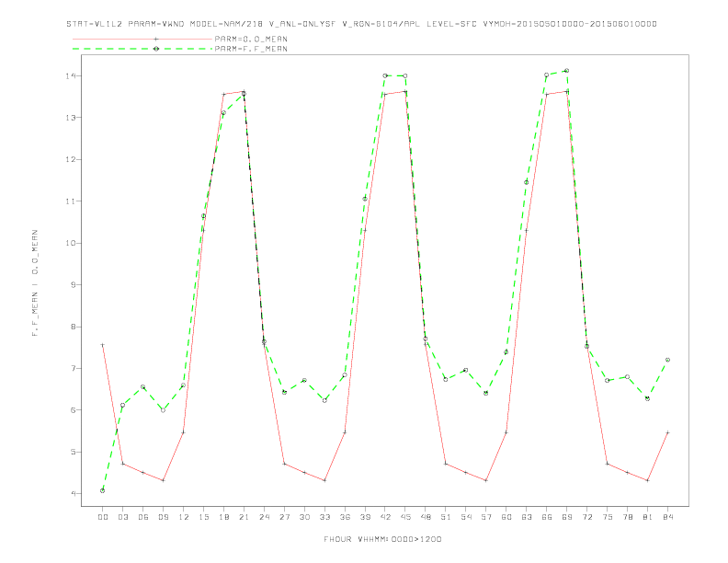The width and height of the screenshot is (728, 563).
Task: Click x-axis forecast hour label 84
Action: click(x=668, y=517)
